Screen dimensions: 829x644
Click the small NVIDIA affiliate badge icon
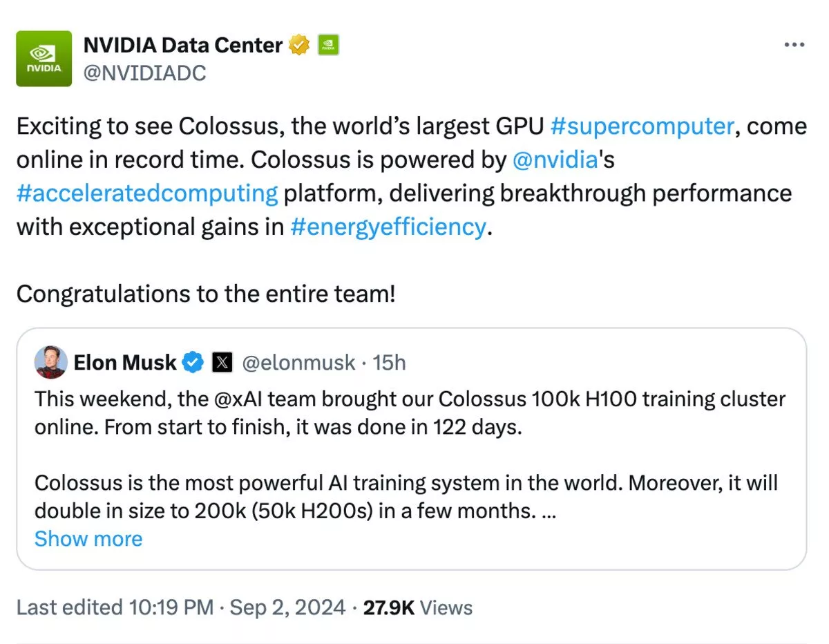pos(327,46)
